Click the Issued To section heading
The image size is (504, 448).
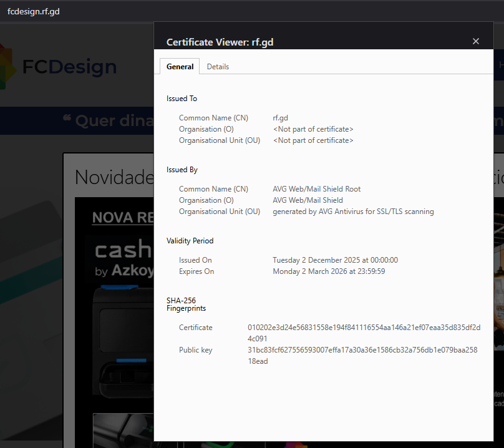point(182,99)
